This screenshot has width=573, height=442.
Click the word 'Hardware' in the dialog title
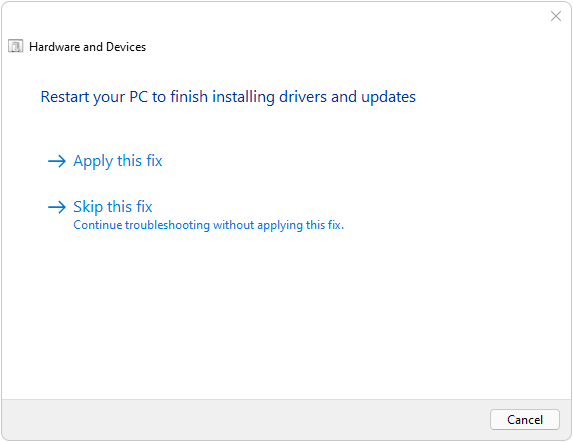pos(55,47)
